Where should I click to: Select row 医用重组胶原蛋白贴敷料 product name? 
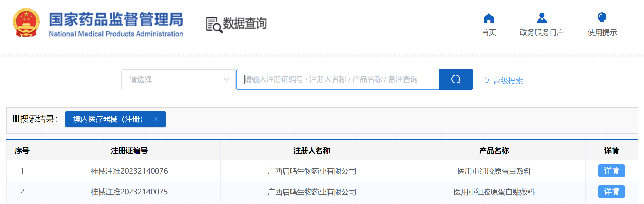[494, 192]
